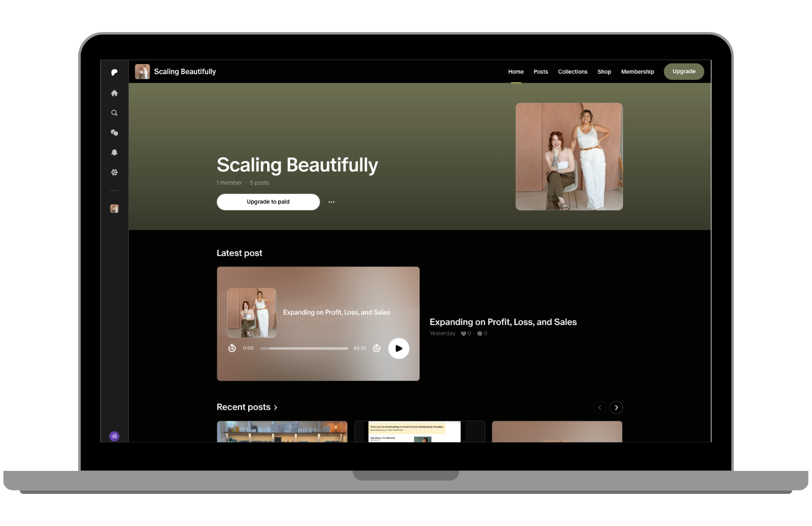
Task: Click the Scaling Beautifully header avatar
Action: pos(142,72)
